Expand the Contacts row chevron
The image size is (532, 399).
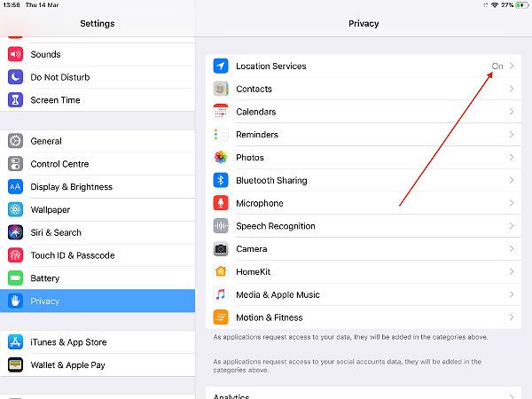512,89
